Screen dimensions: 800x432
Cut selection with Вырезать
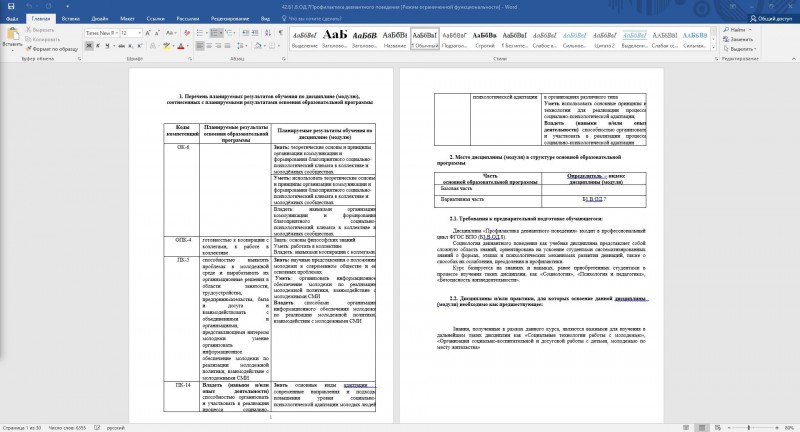[40, 30]
